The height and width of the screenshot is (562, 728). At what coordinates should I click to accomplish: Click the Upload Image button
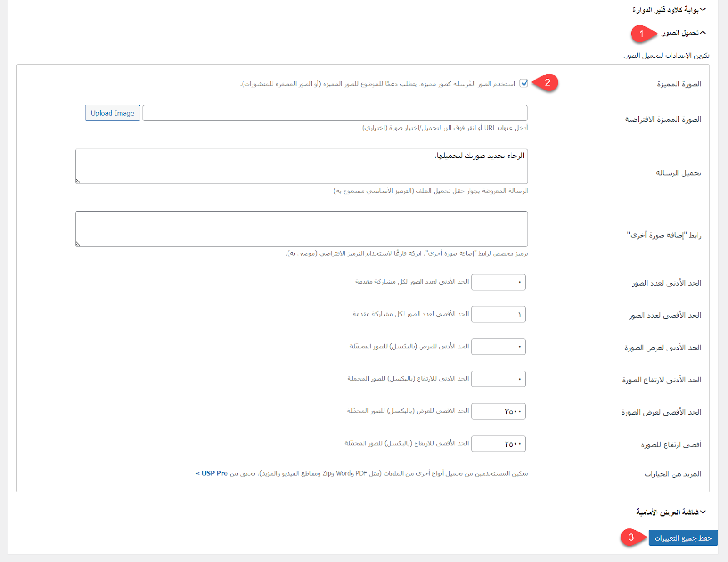point(112,113)
